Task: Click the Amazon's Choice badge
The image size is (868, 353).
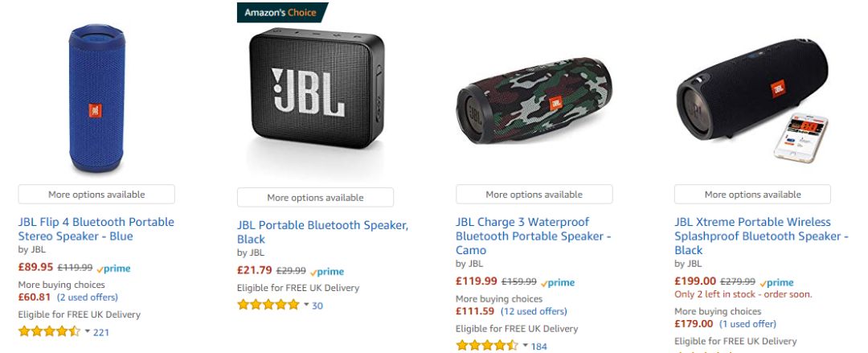Action: pyautogui.click(x=282, y=12)
